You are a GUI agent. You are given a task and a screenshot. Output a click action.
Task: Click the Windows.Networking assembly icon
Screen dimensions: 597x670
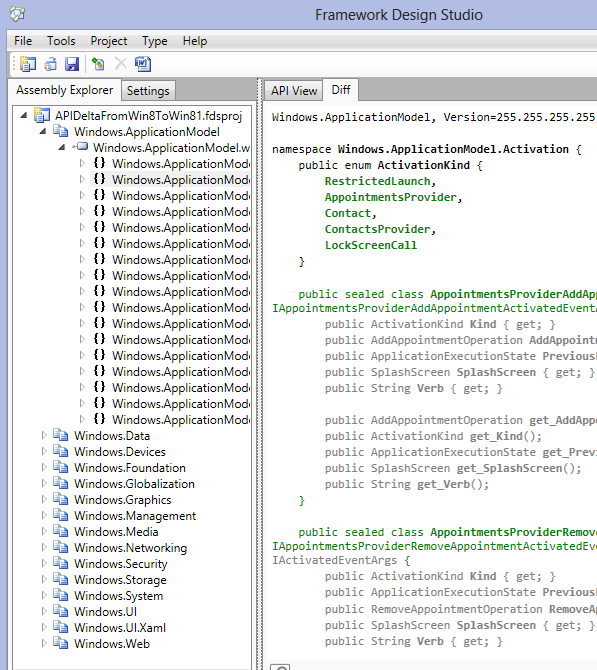point(61,547)
